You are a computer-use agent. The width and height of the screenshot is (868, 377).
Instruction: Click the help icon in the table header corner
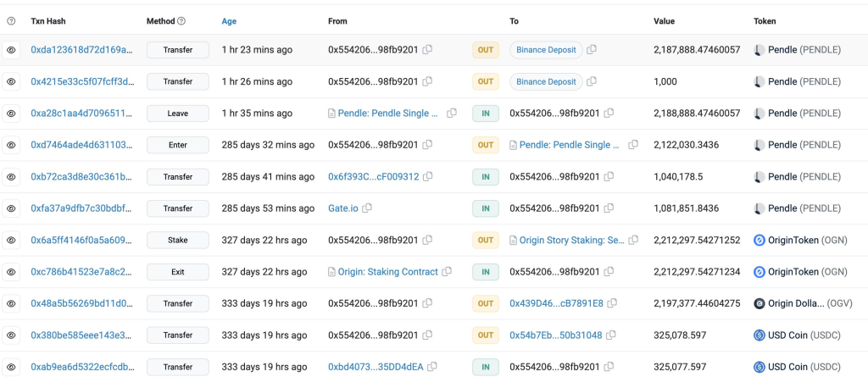click(11, 21)
